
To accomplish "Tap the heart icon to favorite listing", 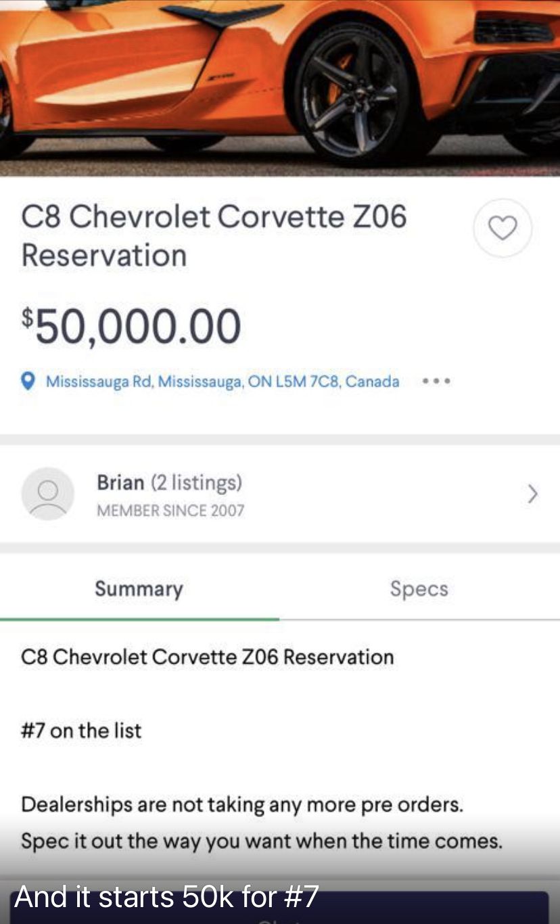I will click(503, 228).
